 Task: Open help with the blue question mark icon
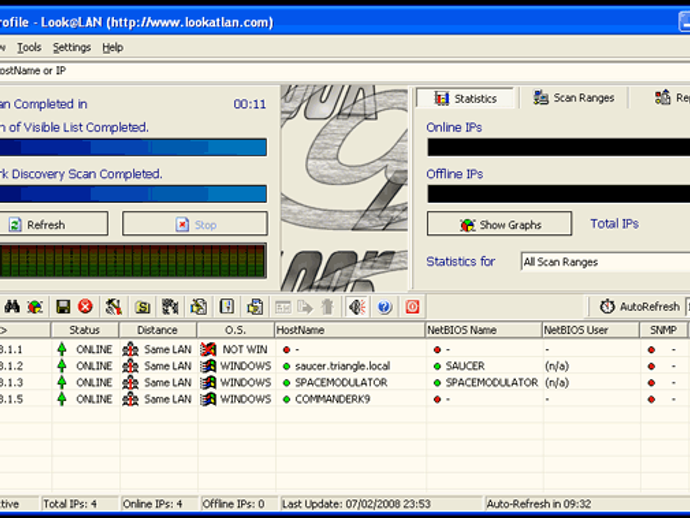point(384,306)
